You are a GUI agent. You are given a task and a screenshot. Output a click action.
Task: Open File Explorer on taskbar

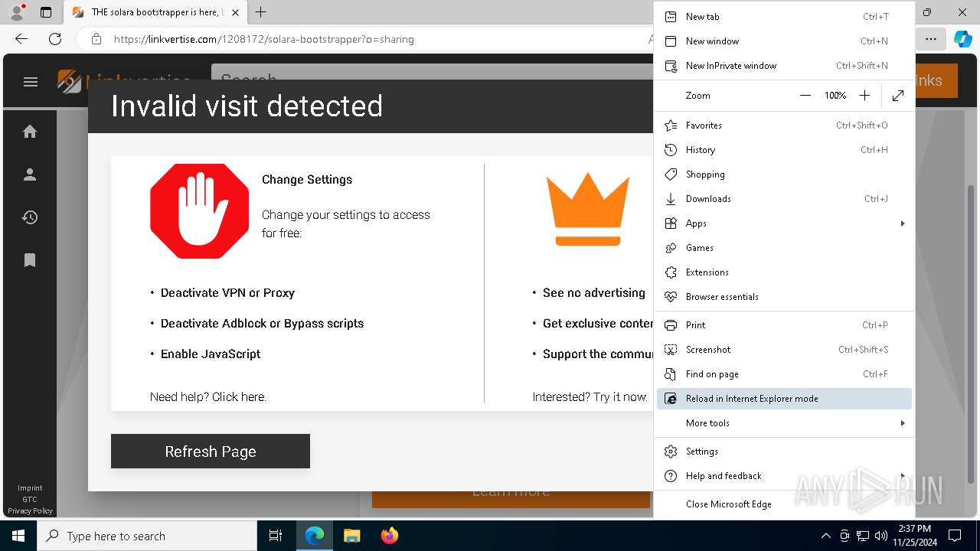351,536
